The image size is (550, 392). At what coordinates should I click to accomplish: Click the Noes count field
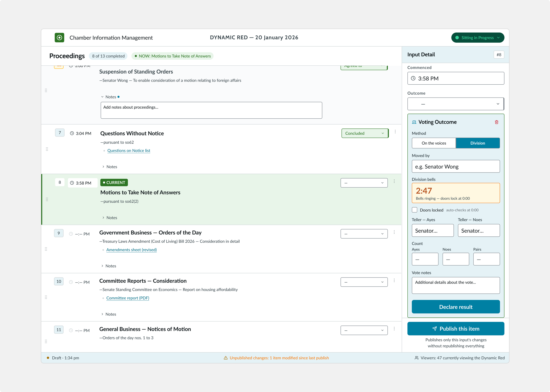pos(456,259)
